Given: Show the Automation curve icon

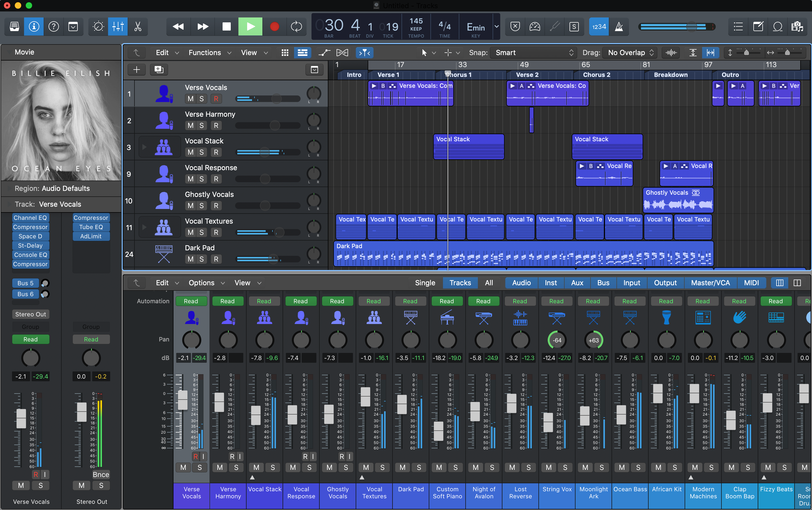Looking at the screenshot, I should [x=324, y=53].
